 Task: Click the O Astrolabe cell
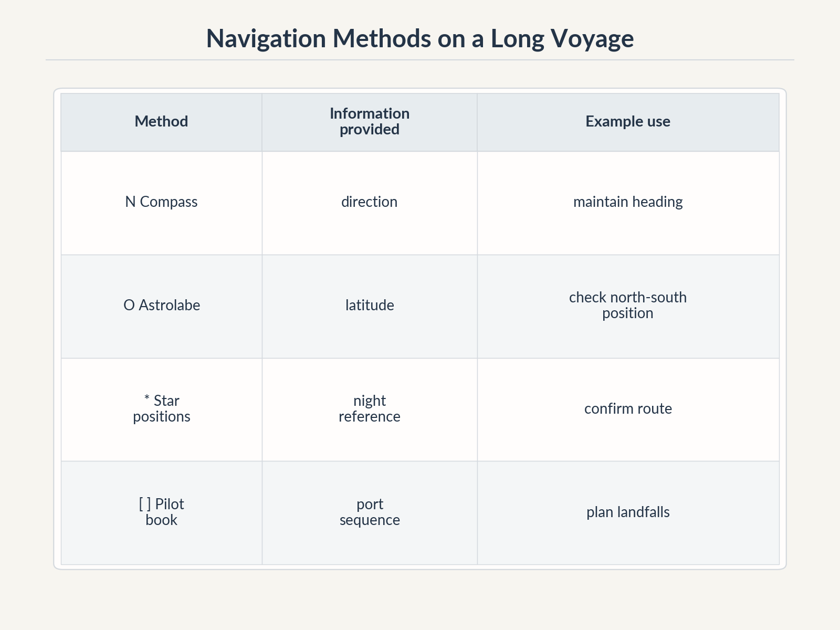point(162,307)
